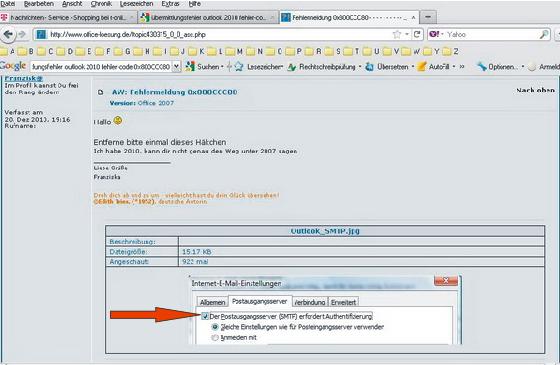Screen dimensions: 560x365
Task: Open the Outlook_SMTP.jpg attachment link
Action: click(325, 231)
